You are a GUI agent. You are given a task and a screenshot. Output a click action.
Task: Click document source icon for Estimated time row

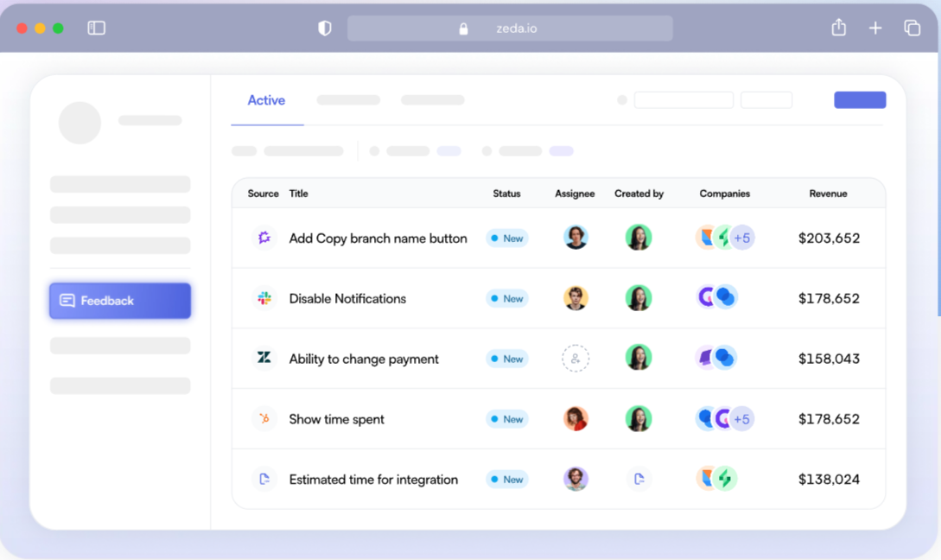click(x=264, y=479)
